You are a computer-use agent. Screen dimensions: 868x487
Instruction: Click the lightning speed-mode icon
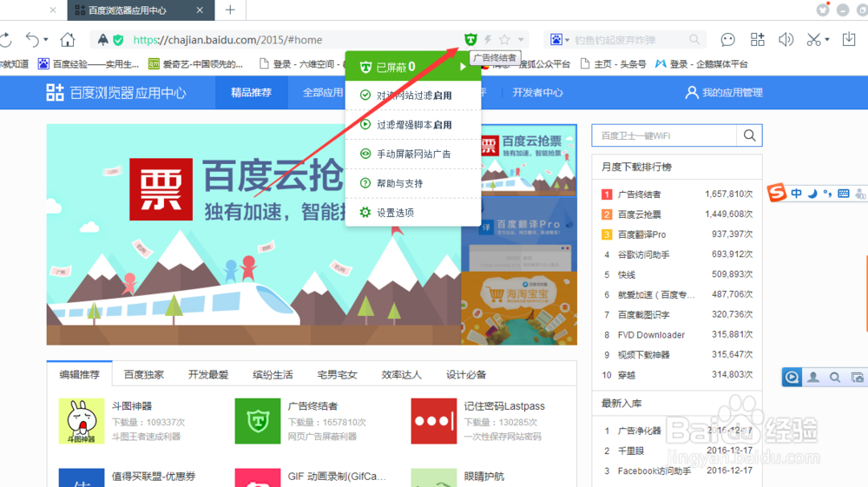click(488, 39)
